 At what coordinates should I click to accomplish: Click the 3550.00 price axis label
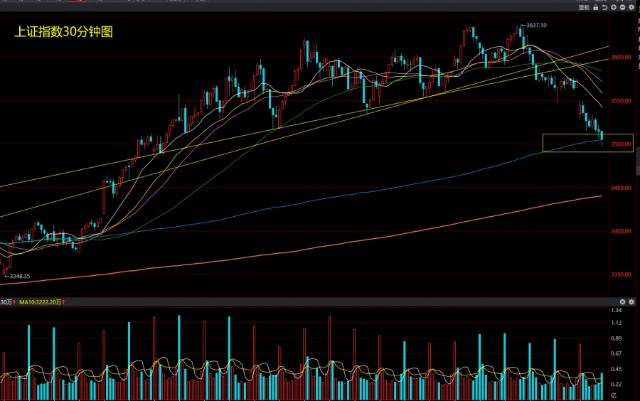pos(621,101)
